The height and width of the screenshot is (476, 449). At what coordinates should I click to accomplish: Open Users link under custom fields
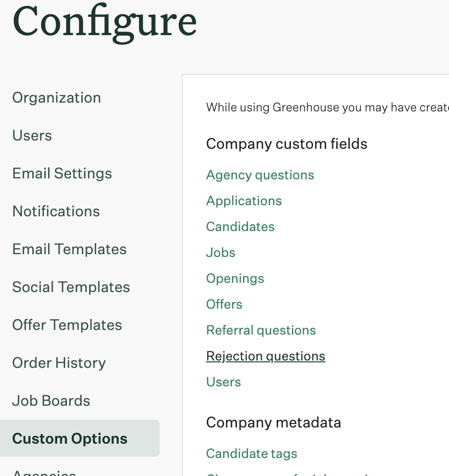(x=224, y=382)
